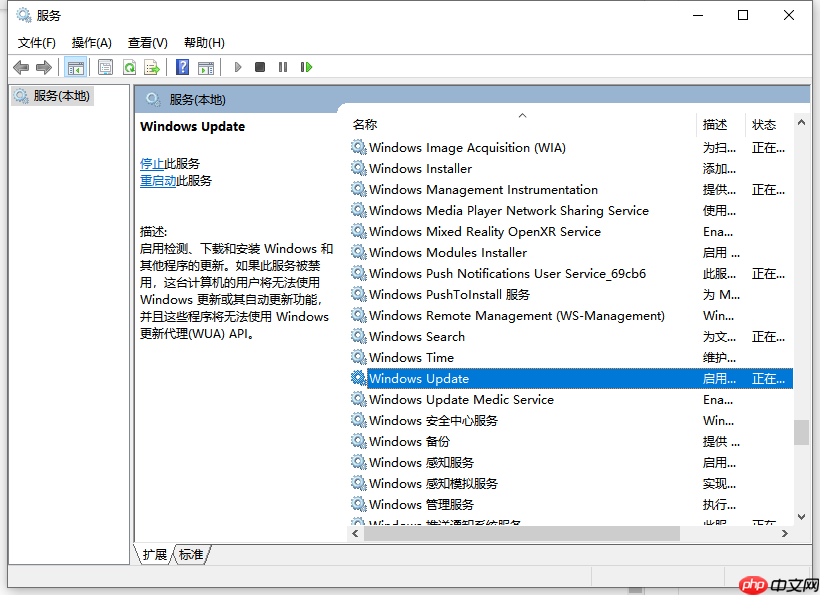Click the Start Service play icon
The height and width of the screenshot is (595, 820).
click(x=238, y=67)
